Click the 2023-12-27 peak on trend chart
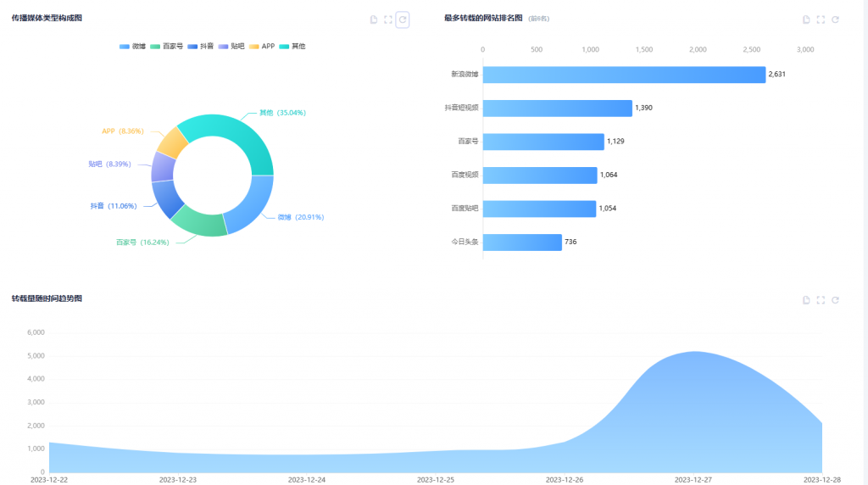The width and height of the screenshot is (868, 485). [693, 353]
